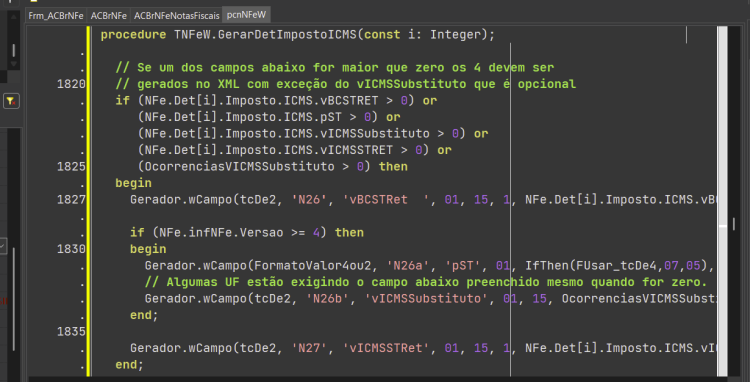Screen dimensions: 750x382
Task: Click 'vICMSSTRET > 0' condition line
Action: (x=295, y=150)
